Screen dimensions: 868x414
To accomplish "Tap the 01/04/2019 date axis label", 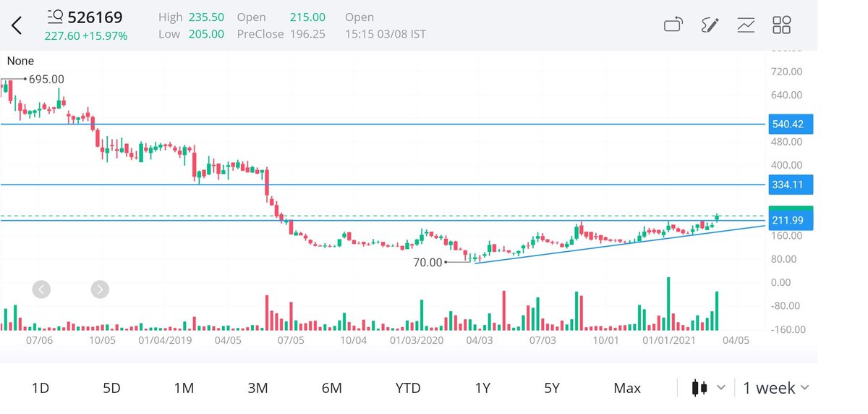I will coord(164,339).
